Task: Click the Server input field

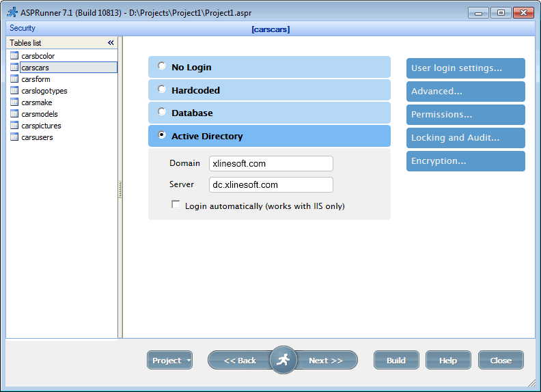Action: click(x=271, y=184)
